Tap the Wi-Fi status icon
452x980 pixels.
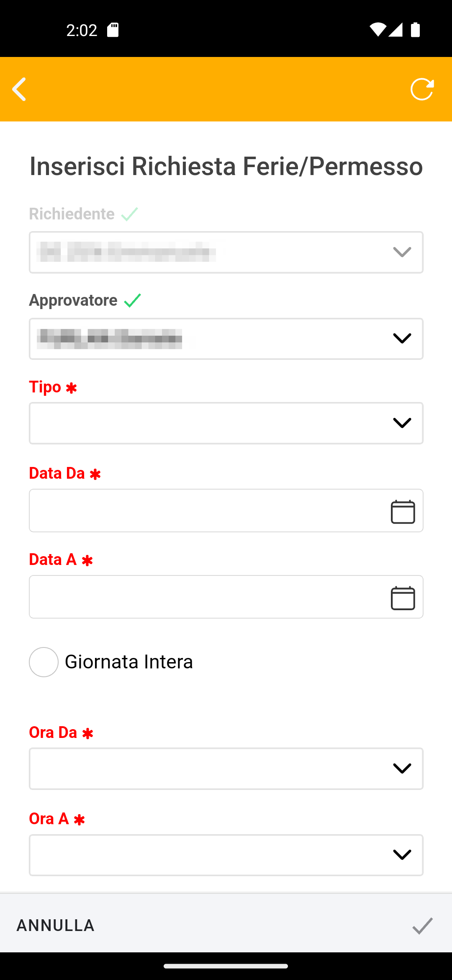click(377, 30)
